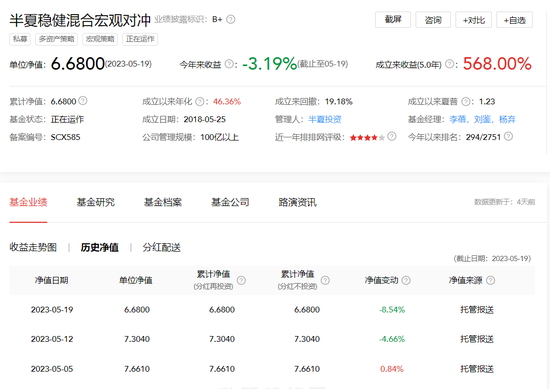Viewport: 550px width, 389px height.
Task: Switch to the 基金档案 tab
Action: pos(163,202)
